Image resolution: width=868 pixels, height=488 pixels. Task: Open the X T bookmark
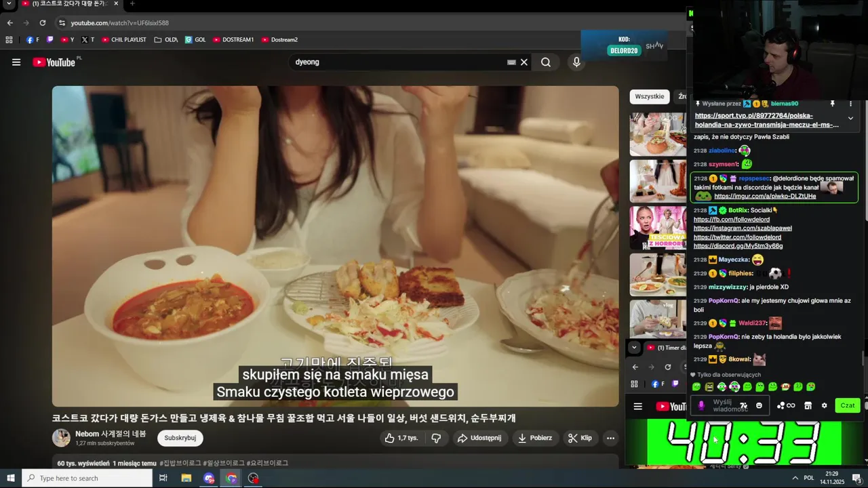pos(87,40)
